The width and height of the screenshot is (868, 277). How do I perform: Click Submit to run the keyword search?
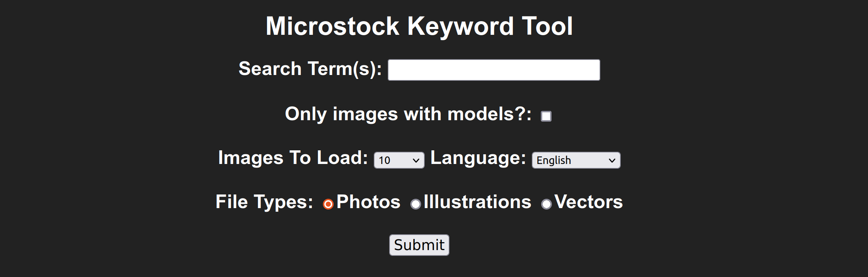[x=419, y=245]
